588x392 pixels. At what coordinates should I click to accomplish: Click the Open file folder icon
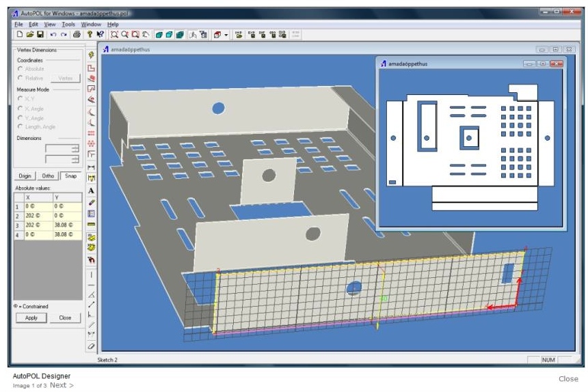tap(29, 34)
